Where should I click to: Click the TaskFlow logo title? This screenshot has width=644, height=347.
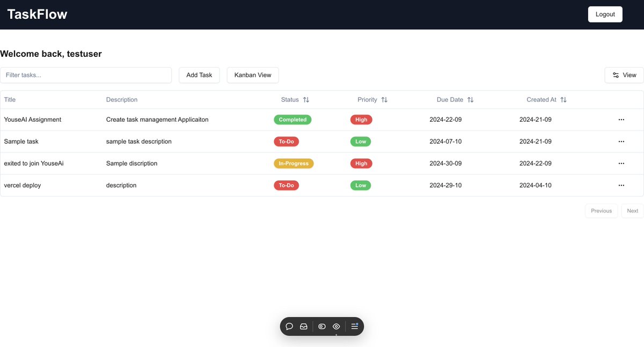pyautogui.click(x=37, y=14)
